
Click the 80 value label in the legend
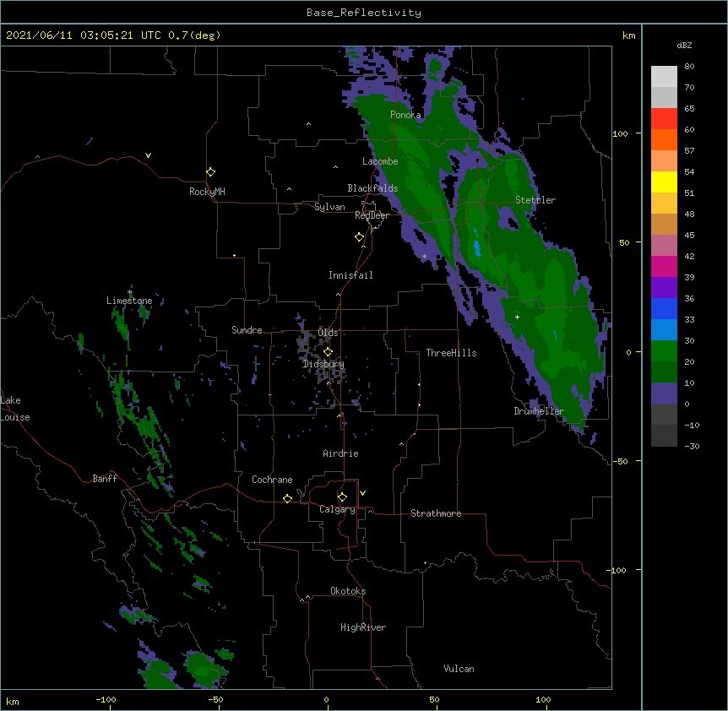tap(689, 67)
